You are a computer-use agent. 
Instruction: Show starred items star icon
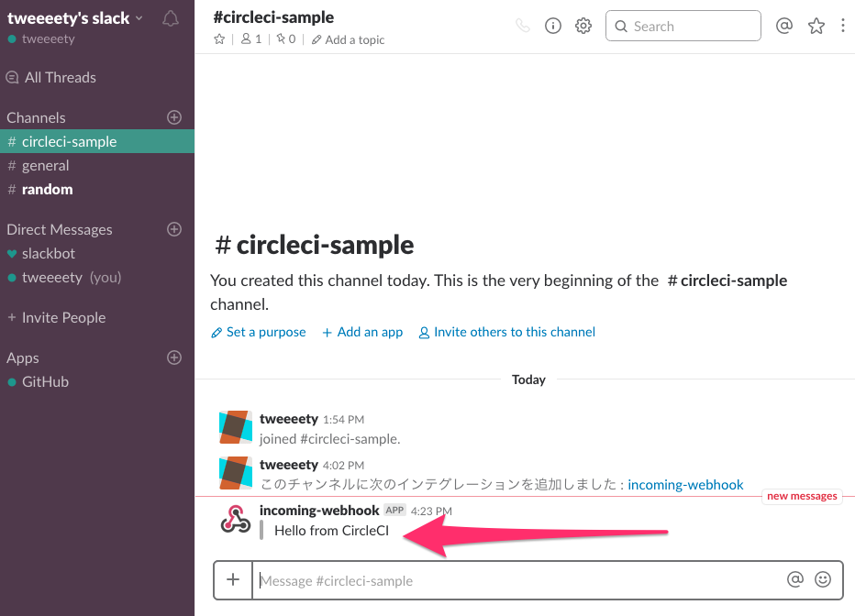click(816, 26)
